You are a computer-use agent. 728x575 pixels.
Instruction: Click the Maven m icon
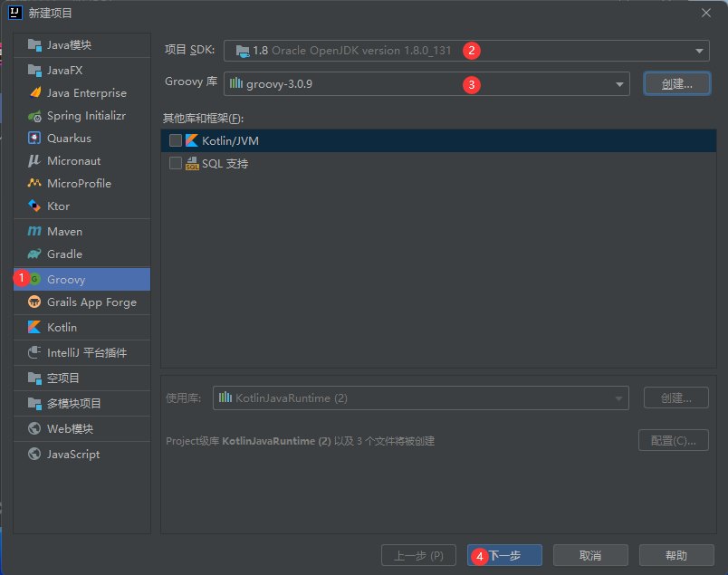point(34,231)
